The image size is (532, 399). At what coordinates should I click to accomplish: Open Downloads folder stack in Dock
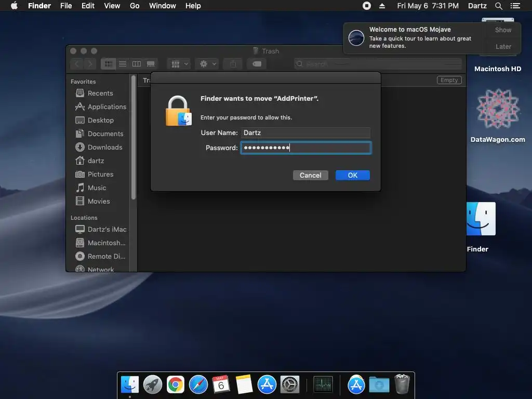click(379, 385)
